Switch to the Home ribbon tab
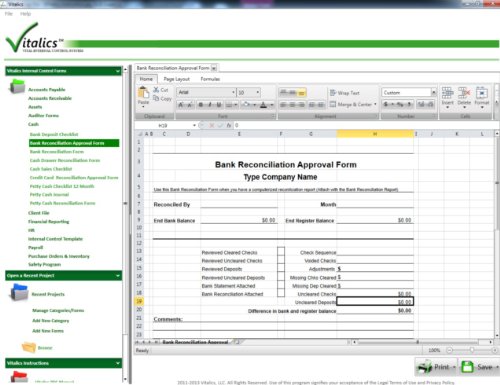The width and height of the screenshot is (500, 385). pos(146,79)
